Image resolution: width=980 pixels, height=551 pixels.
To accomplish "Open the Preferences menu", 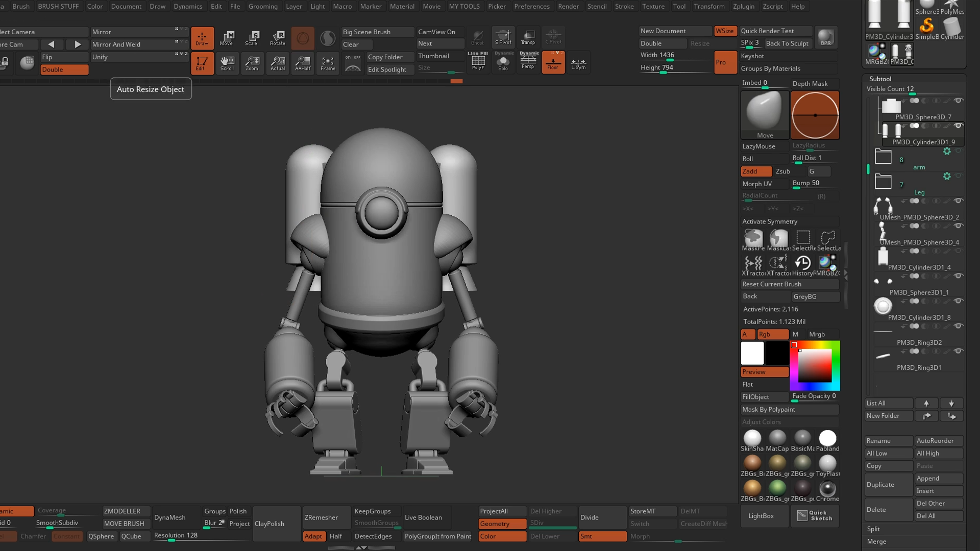I will (531, 6).
